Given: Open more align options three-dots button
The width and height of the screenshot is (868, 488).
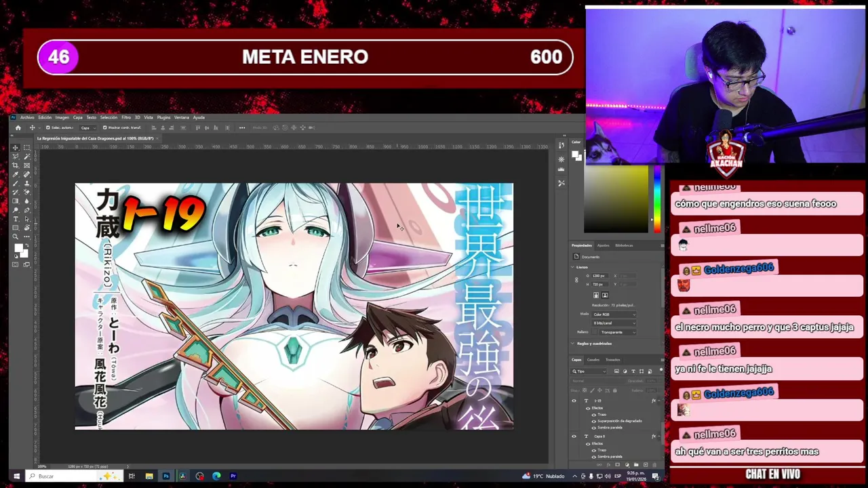Looking at the screenshot, I should tap(242, 127).
